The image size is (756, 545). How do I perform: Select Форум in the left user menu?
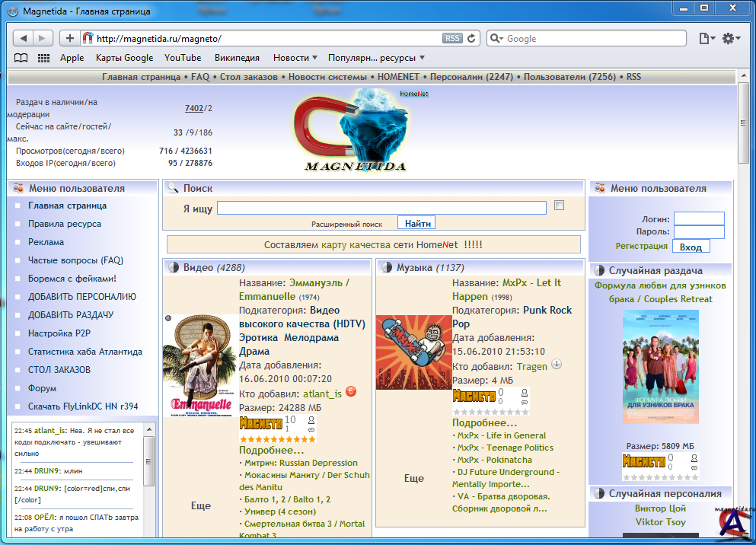[x=43, y=387]
